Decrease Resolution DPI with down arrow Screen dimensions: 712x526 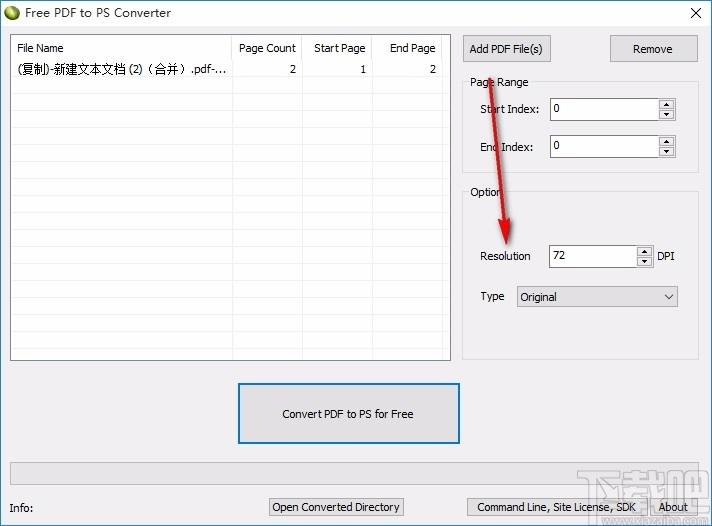[x=644, y=261]
